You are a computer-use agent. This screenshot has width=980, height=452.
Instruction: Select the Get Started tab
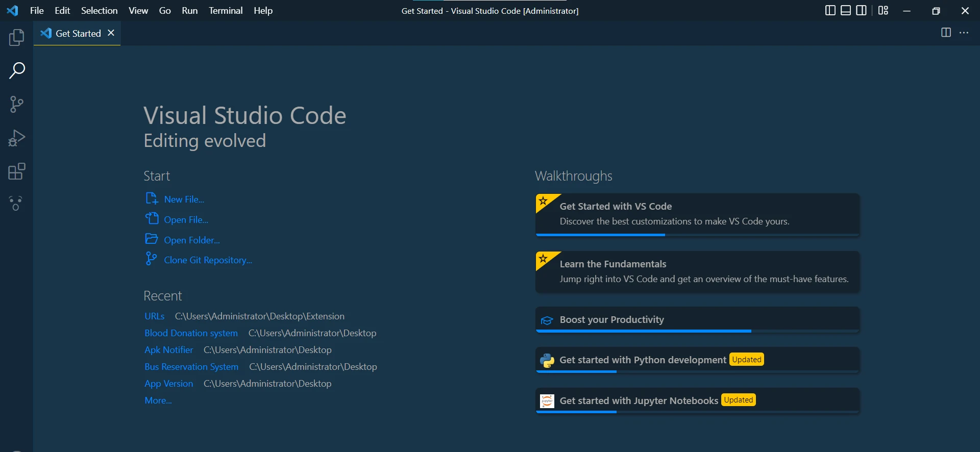[x=77, y=33]
